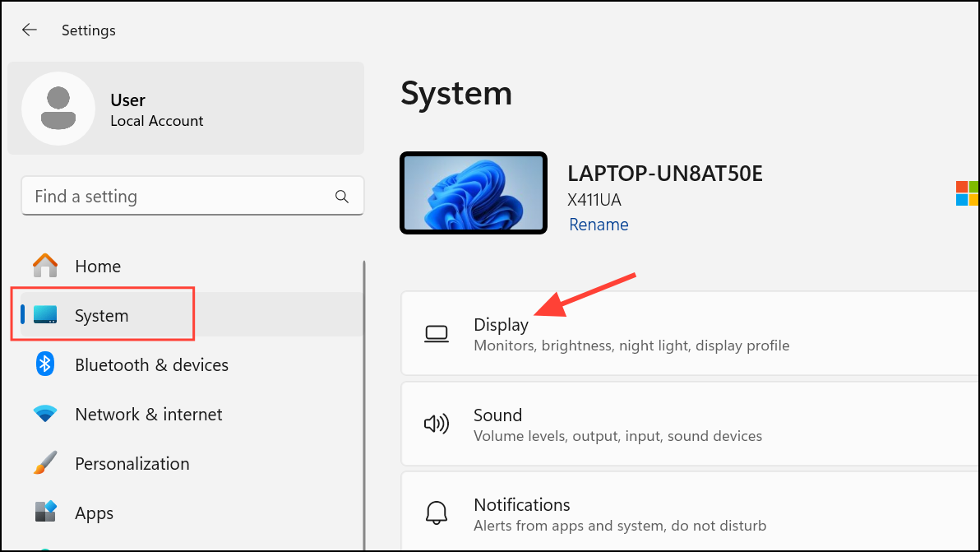Click 'Volume levels, output, input, sound devices' text
Viewport: 980px width, 552px height.
pyautogui.click(x=617, y=436)
